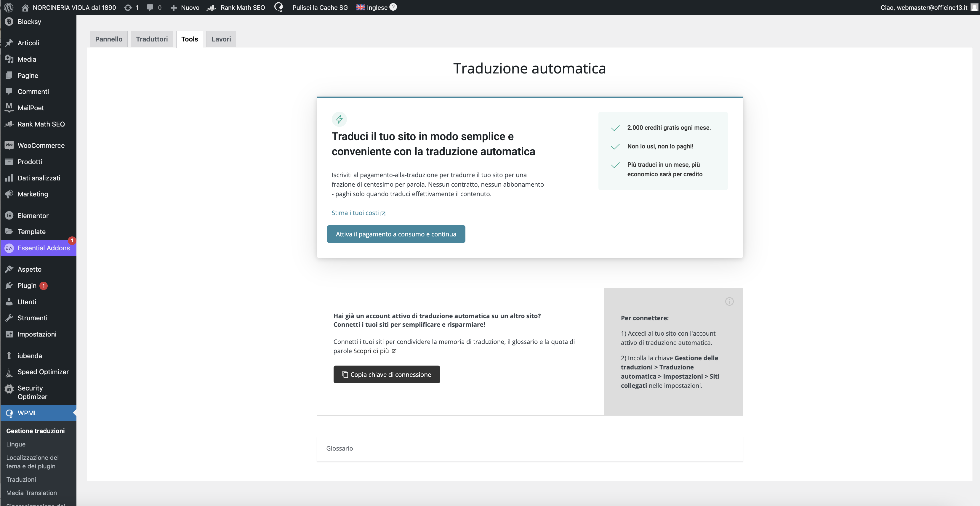Click the Aspetto paintbrush icon
The height and width of the screenshot is (506, 980).
click(9, 269)
